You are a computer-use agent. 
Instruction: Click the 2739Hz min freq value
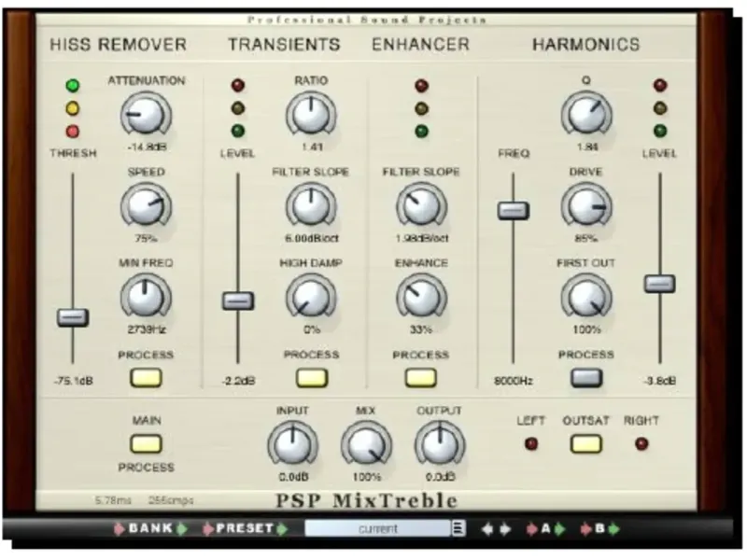click(x=147, y=329)
